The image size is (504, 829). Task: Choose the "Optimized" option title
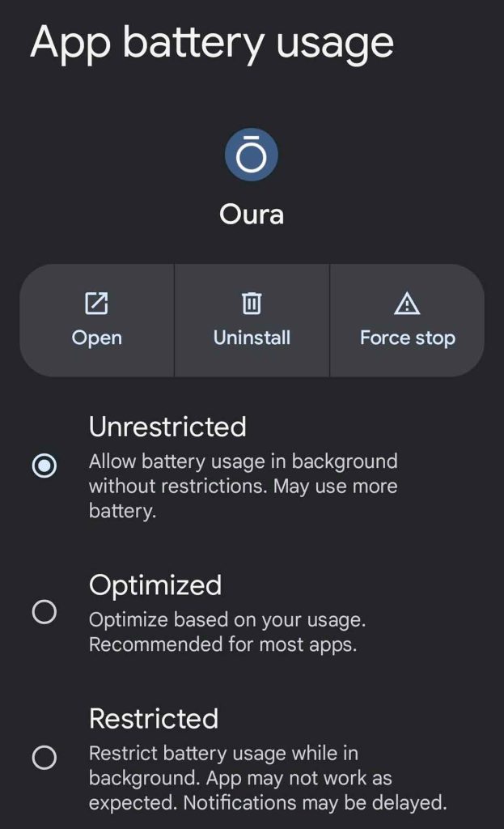pos(155,585)
